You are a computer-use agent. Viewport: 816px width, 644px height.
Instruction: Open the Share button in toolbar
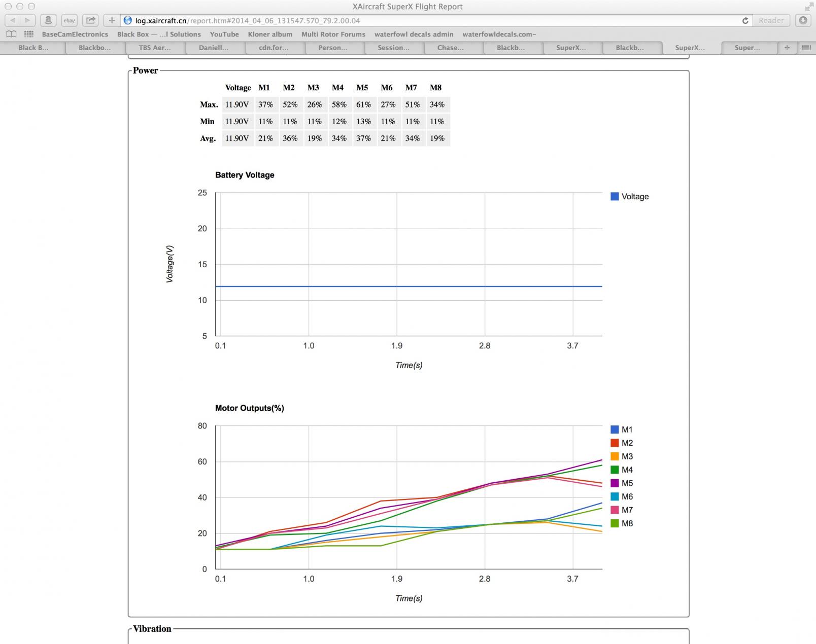pyautogui.click(x=90, y=20)
